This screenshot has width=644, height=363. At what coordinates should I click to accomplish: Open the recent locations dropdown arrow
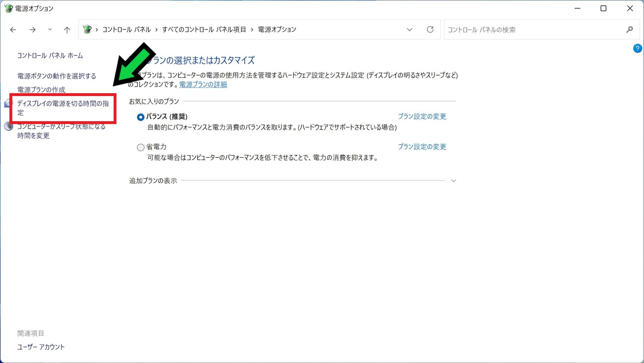coord(50,30)
